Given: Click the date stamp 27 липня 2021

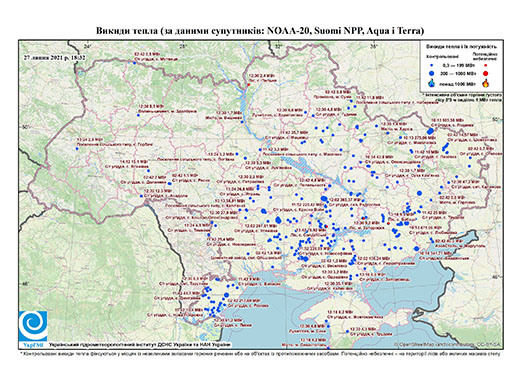Looking at the screenshot, I should [x=55, y=57].
